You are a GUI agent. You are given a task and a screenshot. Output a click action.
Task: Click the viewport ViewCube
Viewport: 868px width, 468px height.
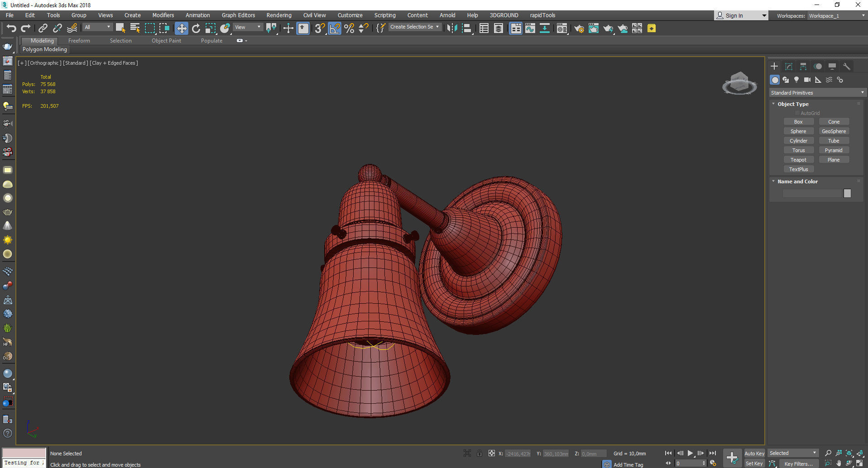739,83
